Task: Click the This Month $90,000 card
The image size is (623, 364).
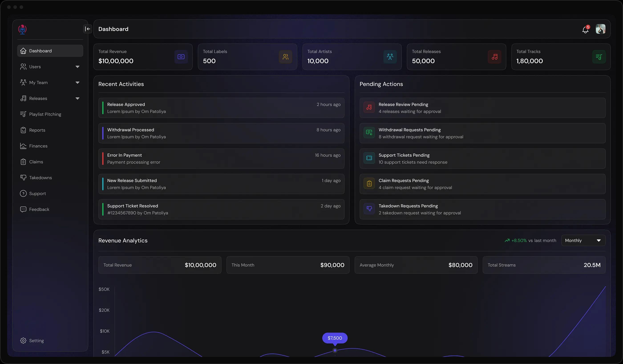Action: tap(288, 265)
